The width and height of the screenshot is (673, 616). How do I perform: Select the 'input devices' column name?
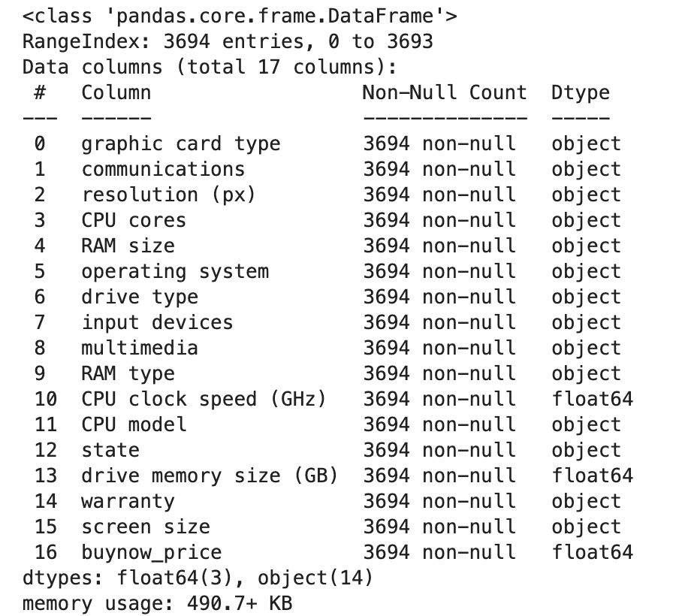pos(157,323)
